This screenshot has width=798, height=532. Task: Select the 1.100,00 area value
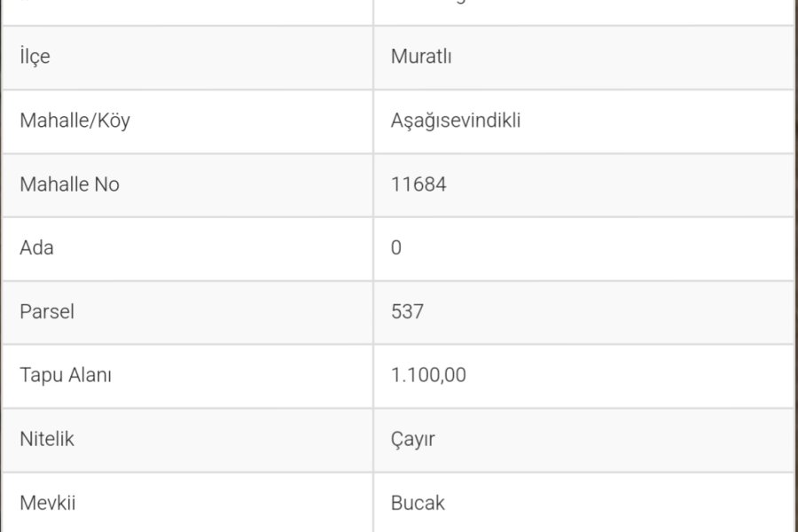tap(428, 375)
